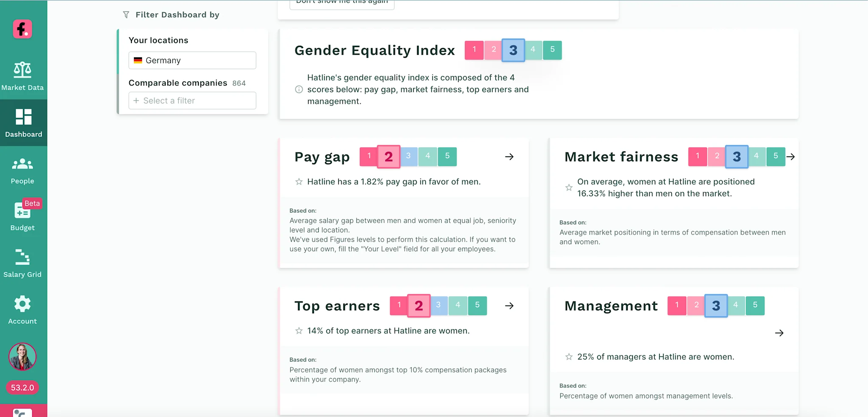Open the Germany locations dropdown
Viewport: 868px width, 417px height.
coord(192,60)
